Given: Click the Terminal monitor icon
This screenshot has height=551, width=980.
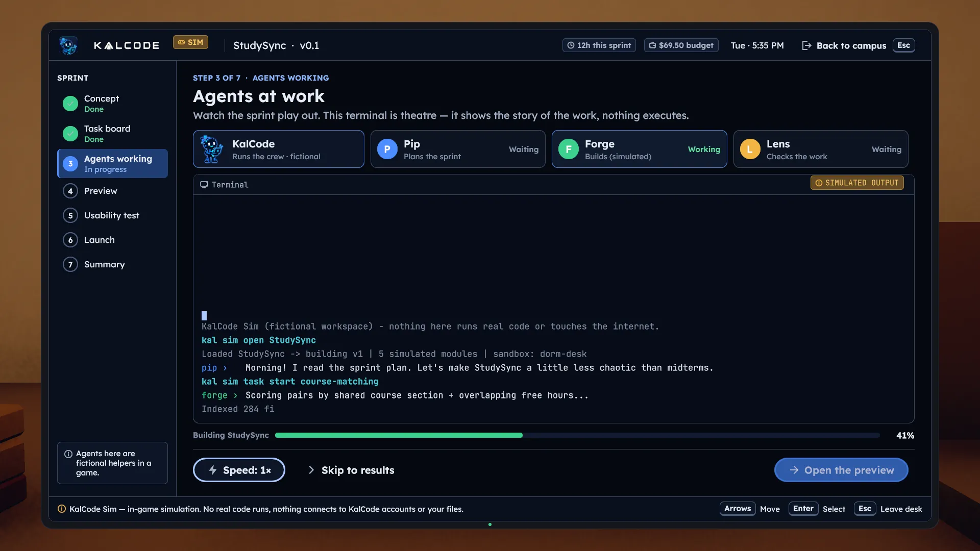Looking at the screenshot, I should coord(204,185).
